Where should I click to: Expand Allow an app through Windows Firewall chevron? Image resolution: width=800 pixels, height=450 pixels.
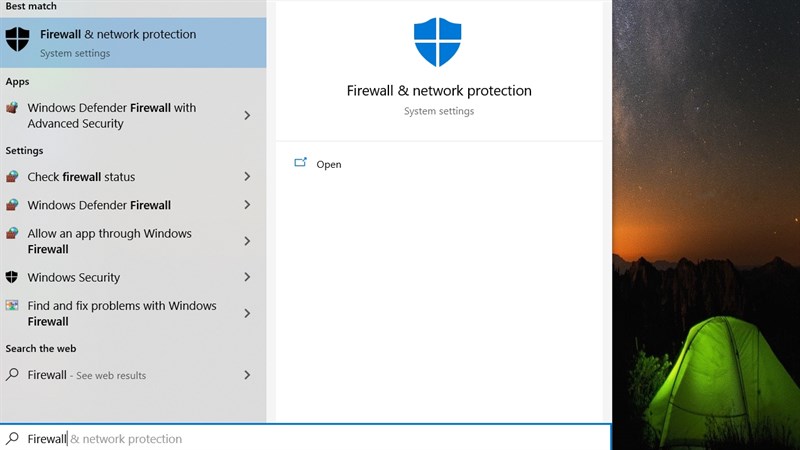(x=247, y=241)
